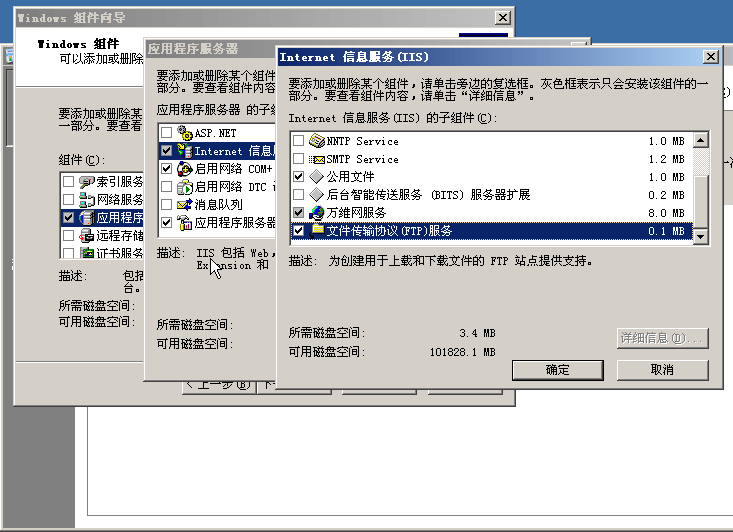Click the IIS subcomponent list scrollbar thumb
The height and width of the screenshot is (532, 733).
click(x=700, y=202)
